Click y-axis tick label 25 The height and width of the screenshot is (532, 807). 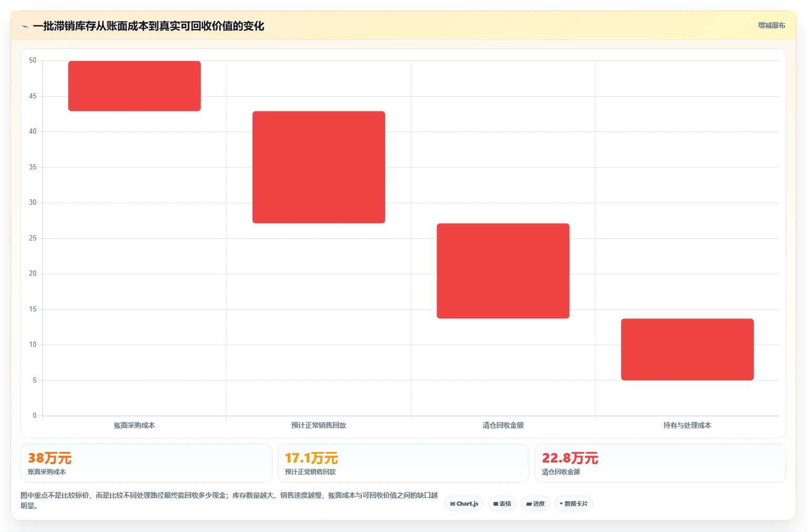[x=33, y=238]
